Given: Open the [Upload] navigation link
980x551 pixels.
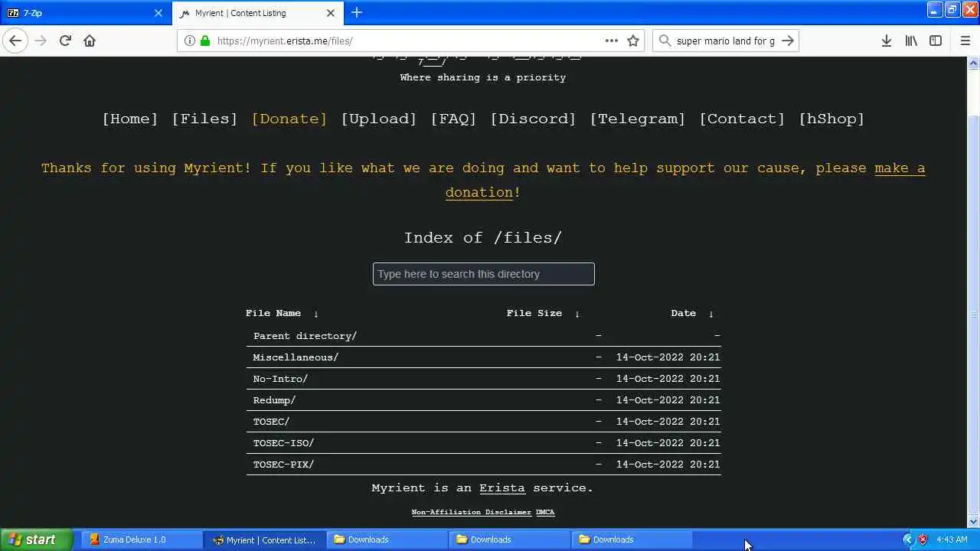Looking at the screenshot, I should pos(379,119).
